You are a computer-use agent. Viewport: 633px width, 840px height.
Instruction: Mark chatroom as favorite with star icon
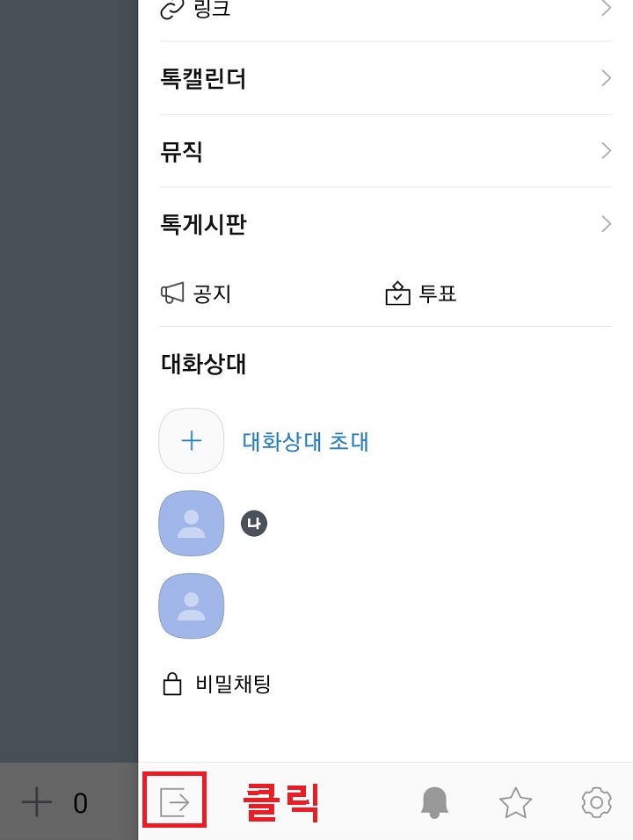click(x=515, y=801)
